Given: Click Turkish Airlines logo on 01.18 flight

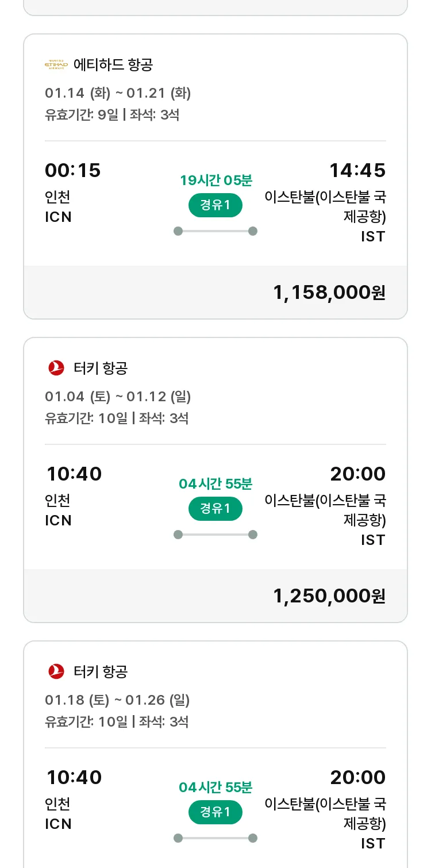Looking at the screenshot, I should tap(56, 671).
